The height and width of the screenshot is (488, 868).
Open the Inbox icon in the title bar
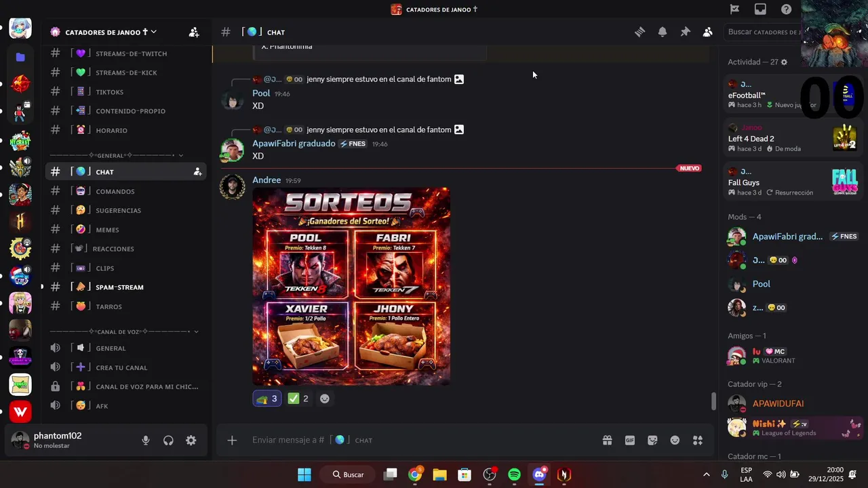760,9
